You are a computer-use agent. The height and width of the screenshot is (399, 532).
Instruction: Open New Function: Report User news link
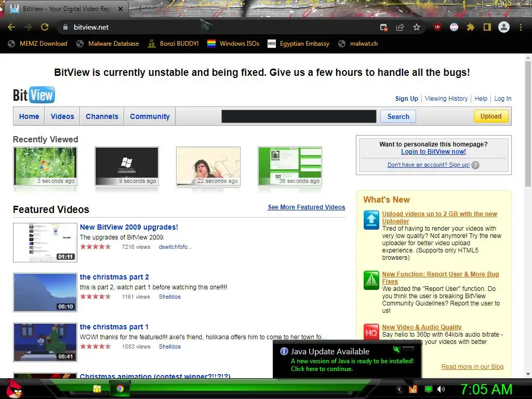point(441,278)
